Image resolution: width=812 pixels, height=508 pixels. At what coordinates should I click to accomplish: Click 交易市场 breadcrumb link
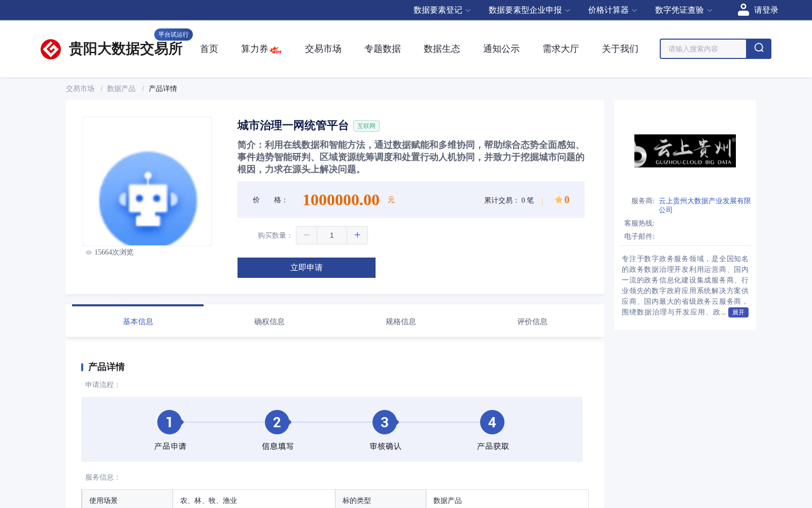(x=80, y=88)
